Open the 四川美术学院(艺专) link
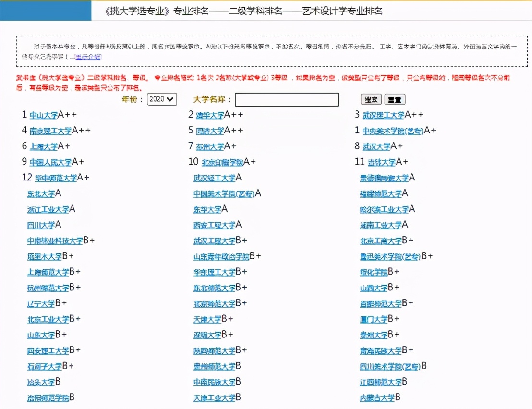Viewport: 532px width, 409px height. (x=391, y=366)
